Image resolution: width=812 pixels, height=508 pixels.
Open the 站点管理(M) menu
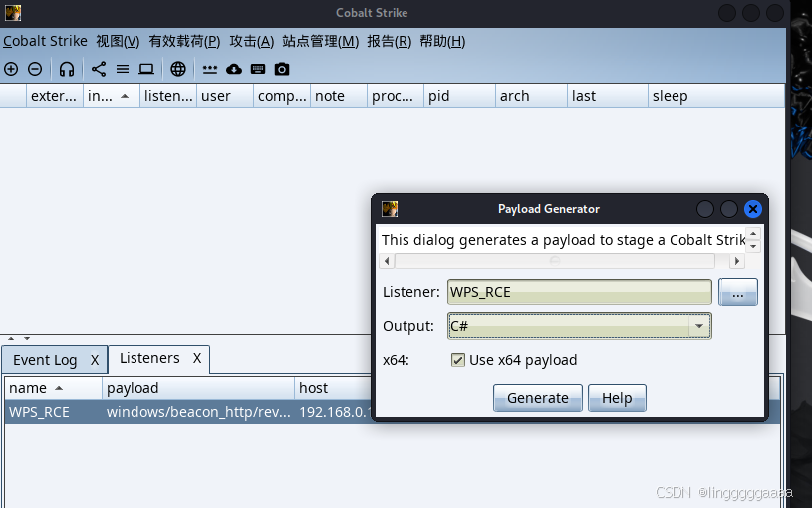coord(321,41)
